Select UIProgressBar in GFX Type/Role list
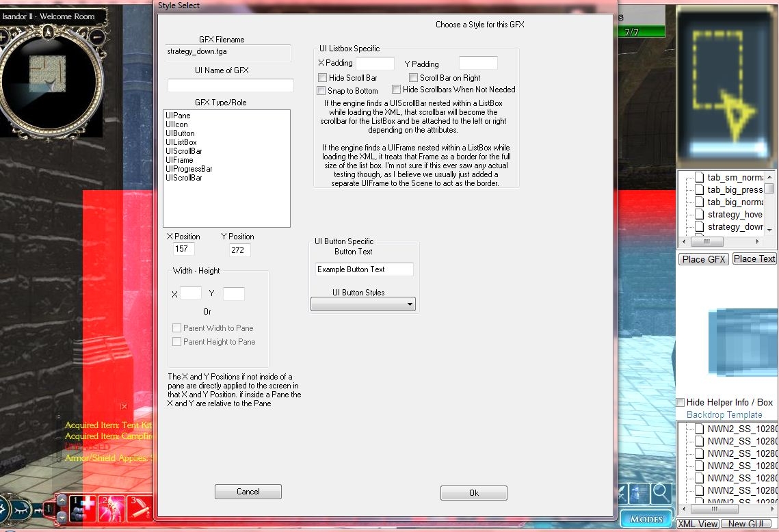The height and width of the screenshot is (532, 779). (x=189, y=169)
